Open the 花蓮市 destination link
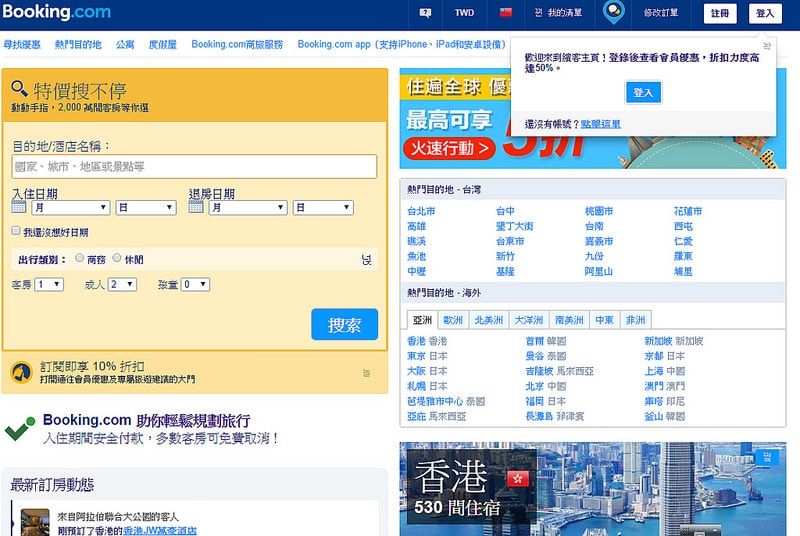800x536 pixels. click(x=688, y=211)
